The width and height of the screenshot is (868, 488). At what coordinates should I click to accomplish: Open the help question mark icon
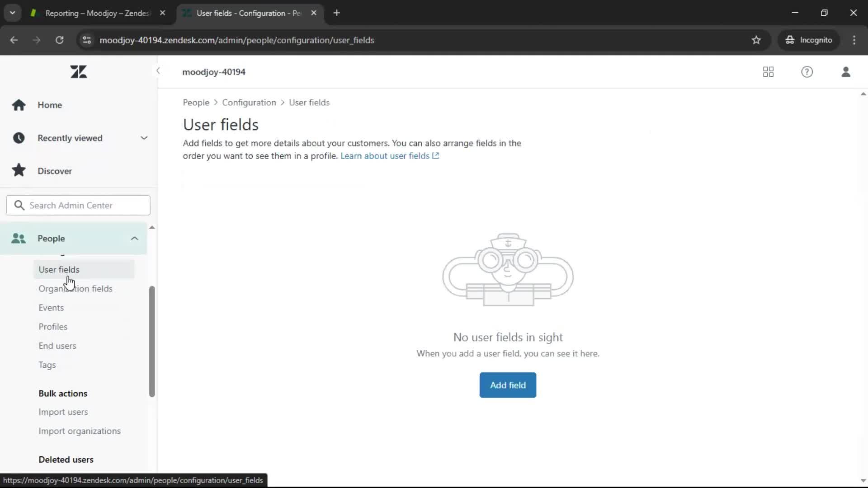pos(807,72)
